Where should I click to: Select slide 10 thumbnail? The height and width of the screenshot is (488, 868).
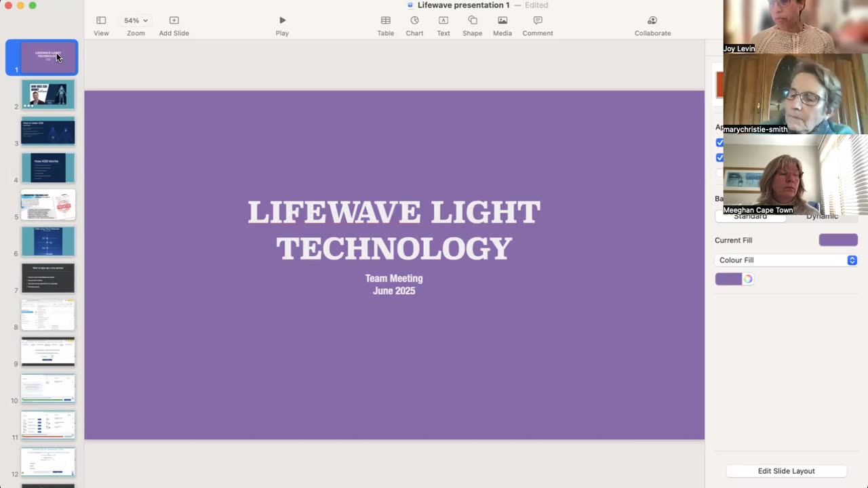coord(48,388)
